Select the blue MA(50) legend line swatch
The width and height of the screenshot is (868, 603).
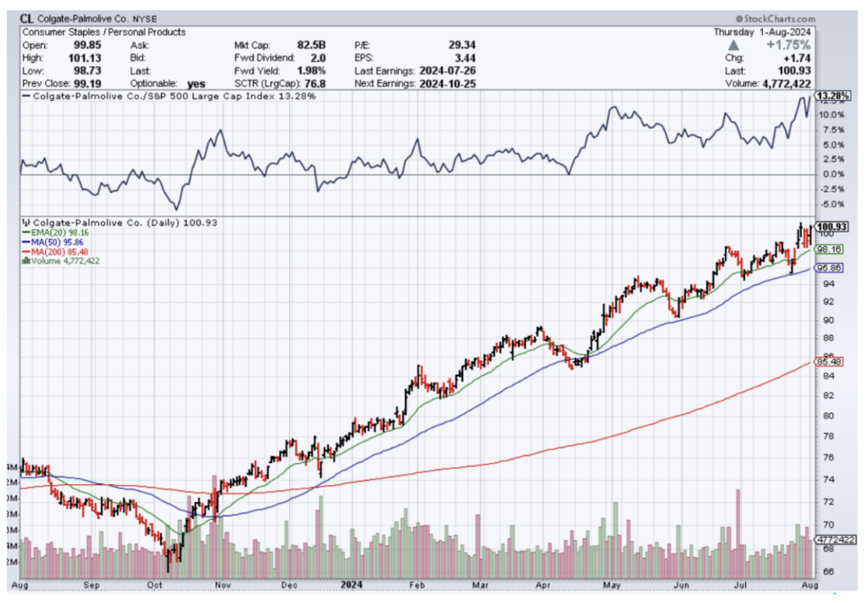tap(26, 243)
